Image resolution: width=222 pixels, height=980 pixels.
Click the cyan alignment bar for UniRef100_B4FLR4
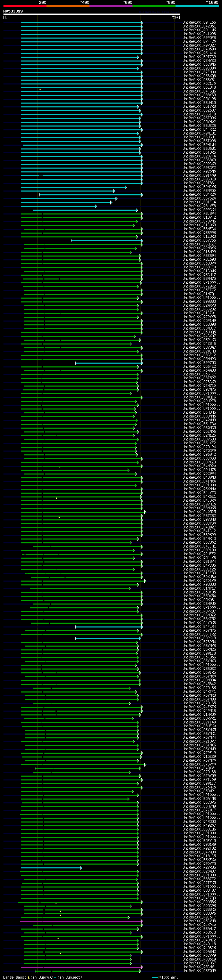(109, 627)
